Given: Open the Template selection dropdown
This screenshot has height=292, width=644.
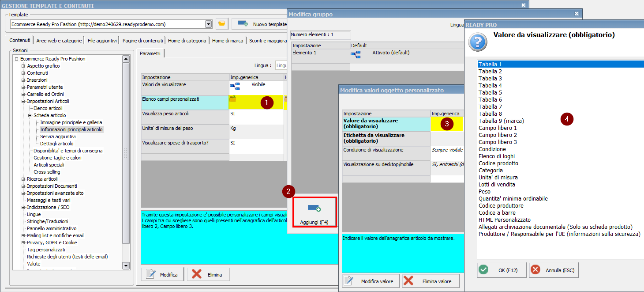Looking at the screenshot, I should tap(208, 24).
